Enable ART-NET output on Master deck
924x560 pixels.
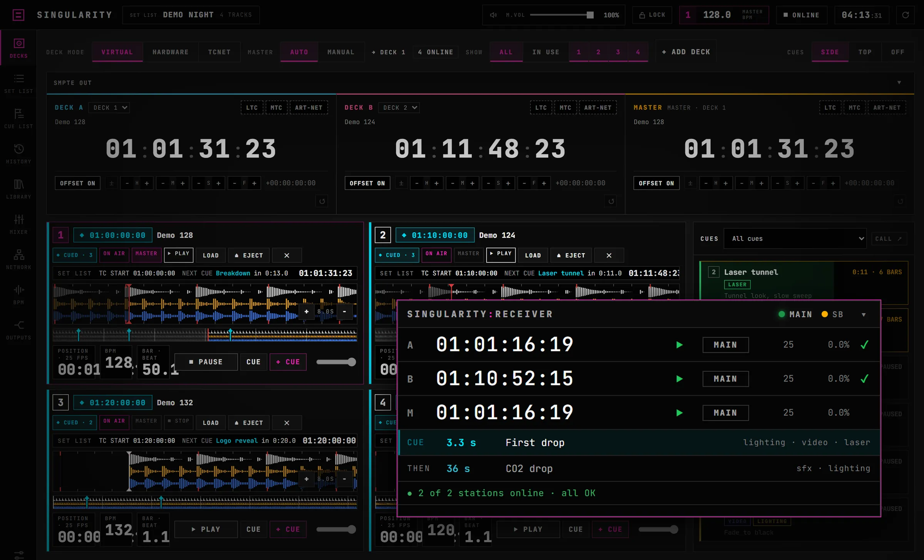(x=887, y=108)
